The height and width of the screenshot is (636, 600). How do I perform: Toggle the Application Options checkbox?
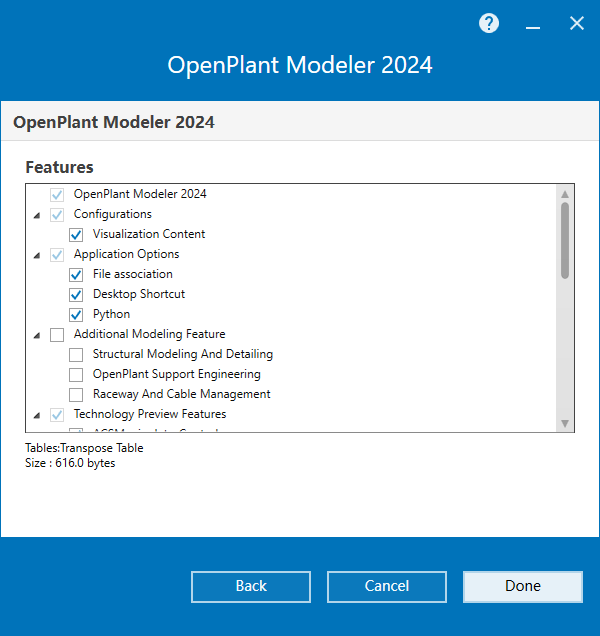(x=57, y=255)
